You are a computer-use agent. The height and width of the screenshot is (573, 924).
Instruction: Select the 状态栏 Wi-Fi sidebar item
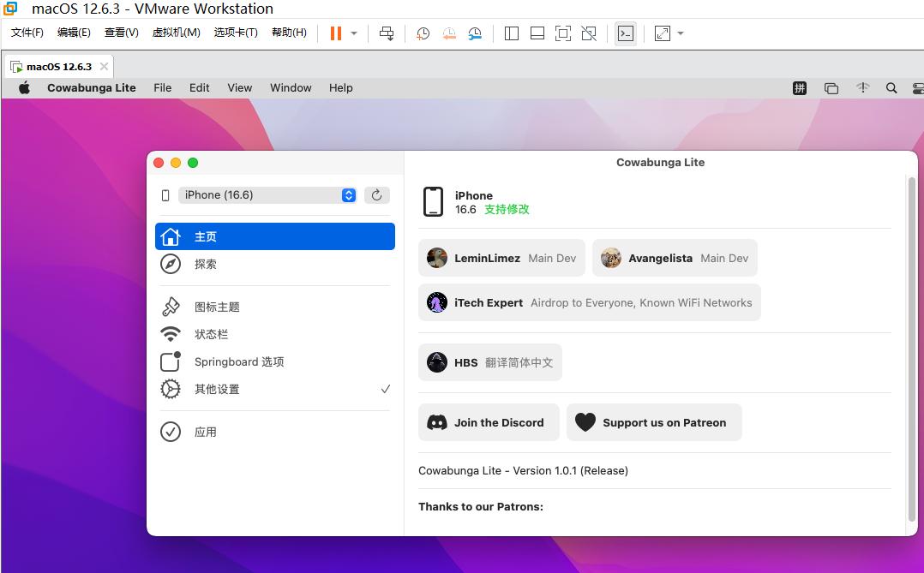(211, 334)
